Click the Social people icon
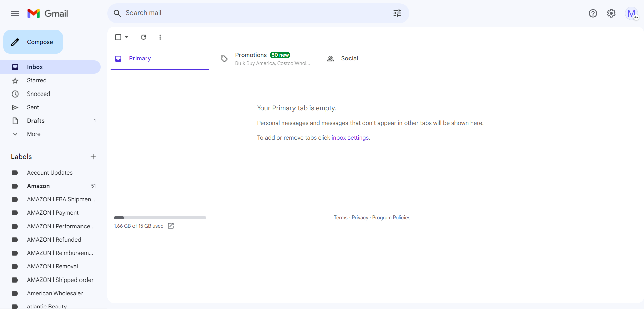644x309 pixels. click(330, 59)
